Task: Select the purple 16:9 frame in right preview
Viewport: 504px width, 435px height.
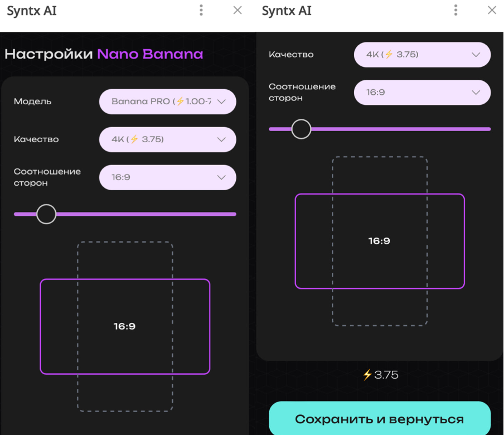Action: point(380,241)
